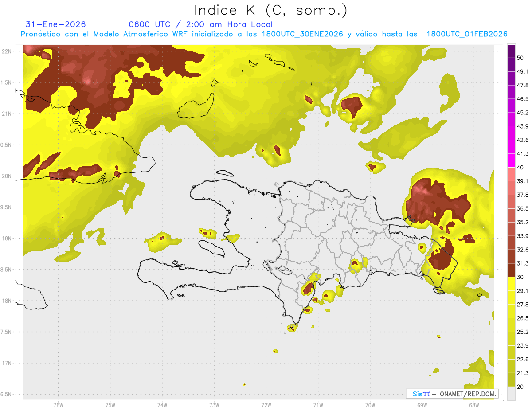The width and height of the screenshot is (532, 411).
Task: Pick the gray colorbar segment below 20
Action: click(511, 394)
